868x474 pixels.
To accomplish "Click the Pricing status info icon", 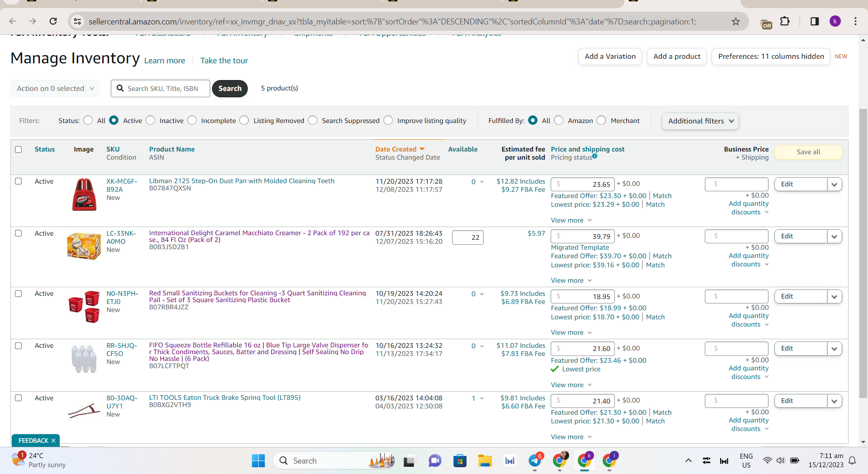I will point(594,156).
